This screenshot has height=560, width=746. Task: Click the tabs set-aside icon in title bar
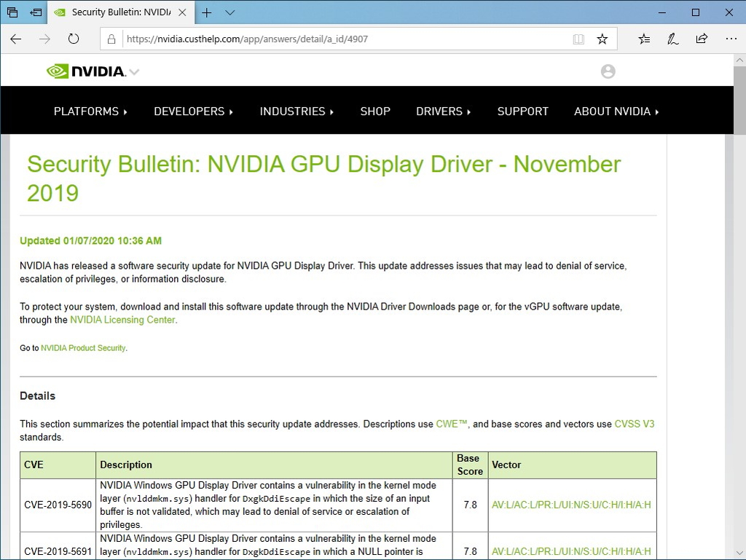12,12
